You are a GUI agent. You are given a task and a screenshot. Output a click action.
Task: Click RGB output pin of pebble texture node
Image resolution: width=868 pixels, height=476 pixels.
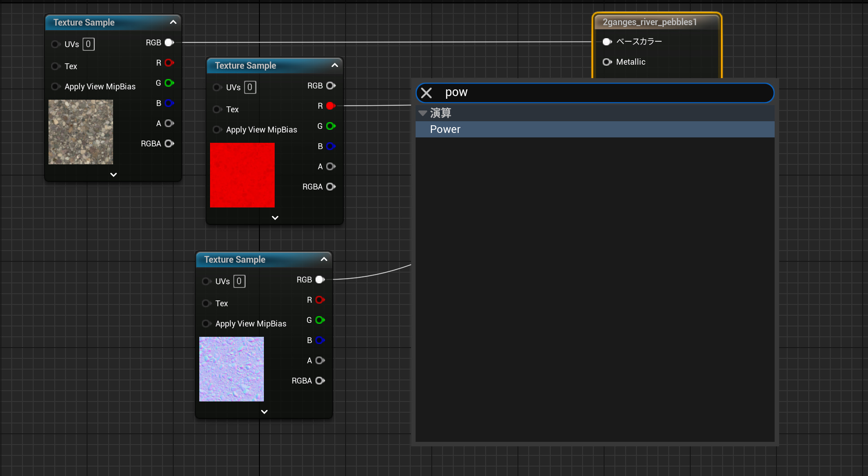[x=169, y=43]
